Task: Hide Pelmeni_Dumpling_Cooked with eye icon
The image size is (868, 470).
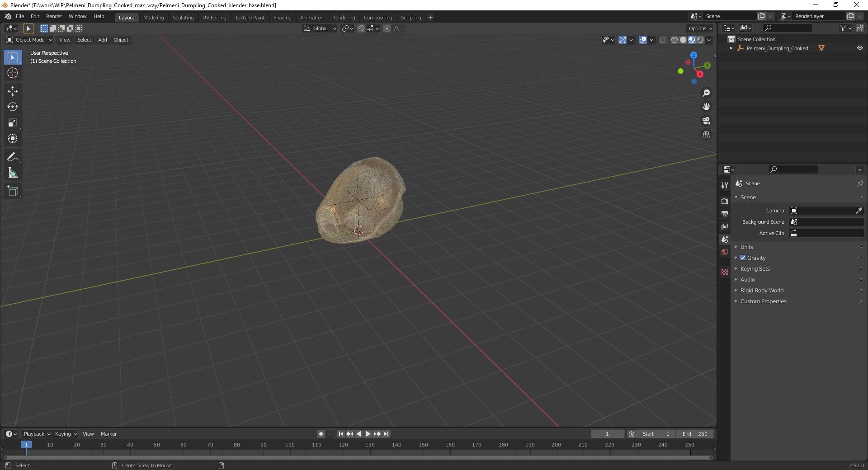Action: 860,48
